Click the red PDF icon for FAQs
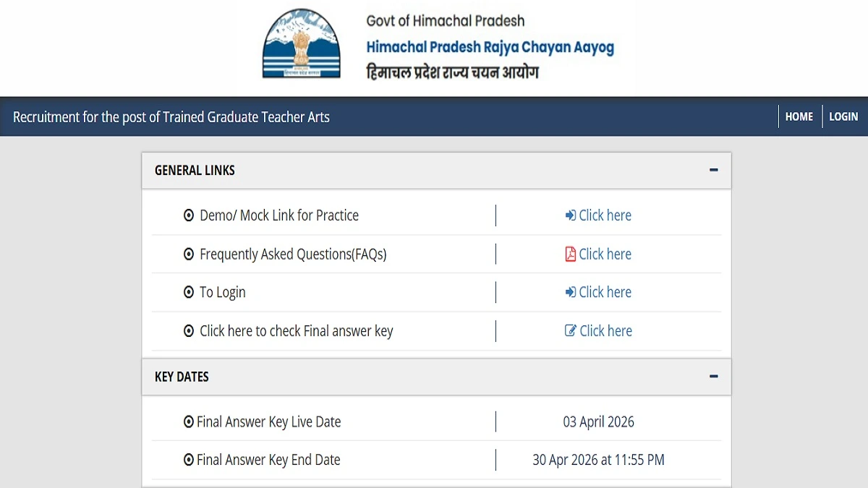868x488 pixels. (570, 254)
